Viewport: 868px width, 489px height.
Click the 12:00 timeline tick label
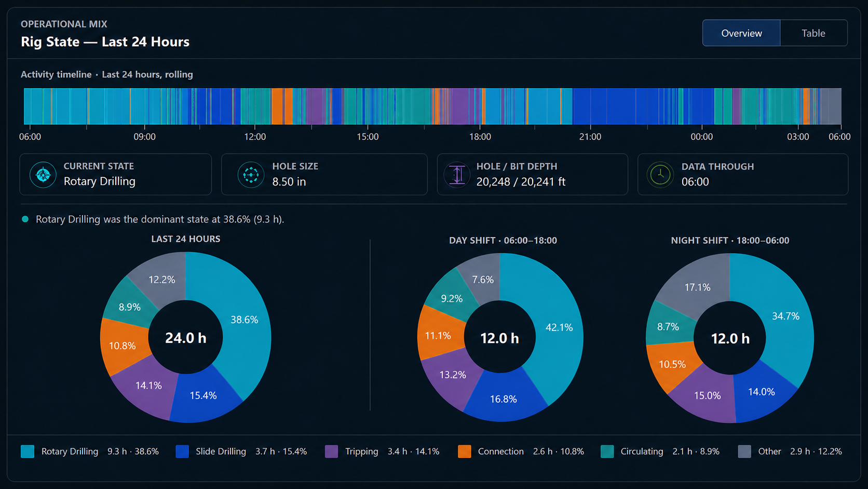(255, 137)
